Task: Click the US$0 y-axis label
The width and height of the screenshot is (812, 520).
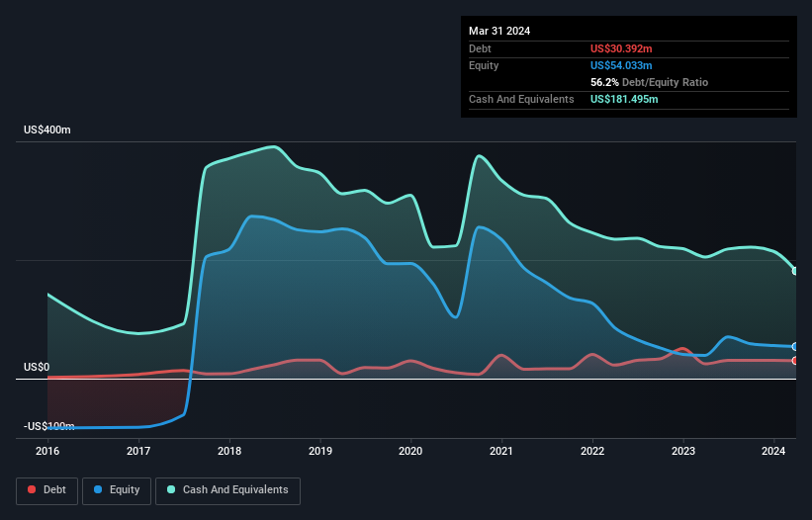Action: click(37, 368)
